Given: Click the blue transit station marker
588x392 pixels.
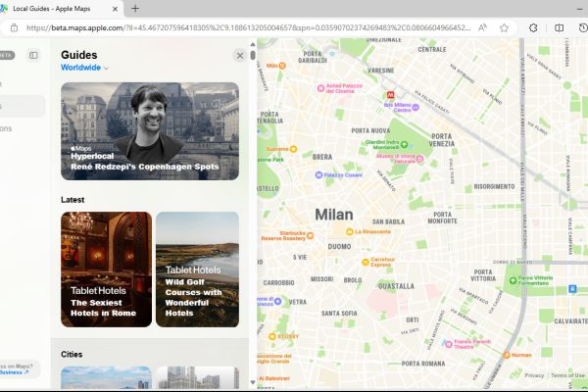Looking at the screenshot, I should pyautogui.click(x=572, y=289).
